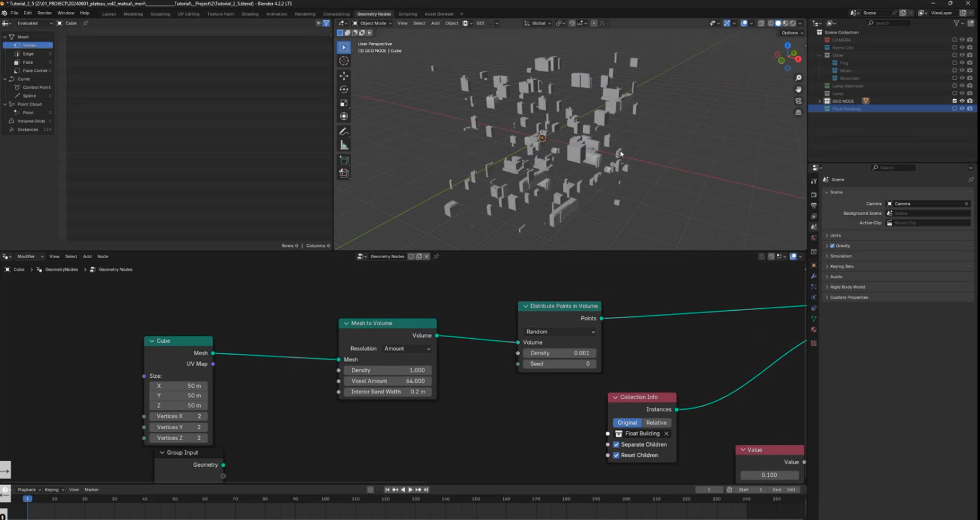Image resolution: width=980 pixels, height=520 pixels.
Task: Open the File menu
Action: 14,13
